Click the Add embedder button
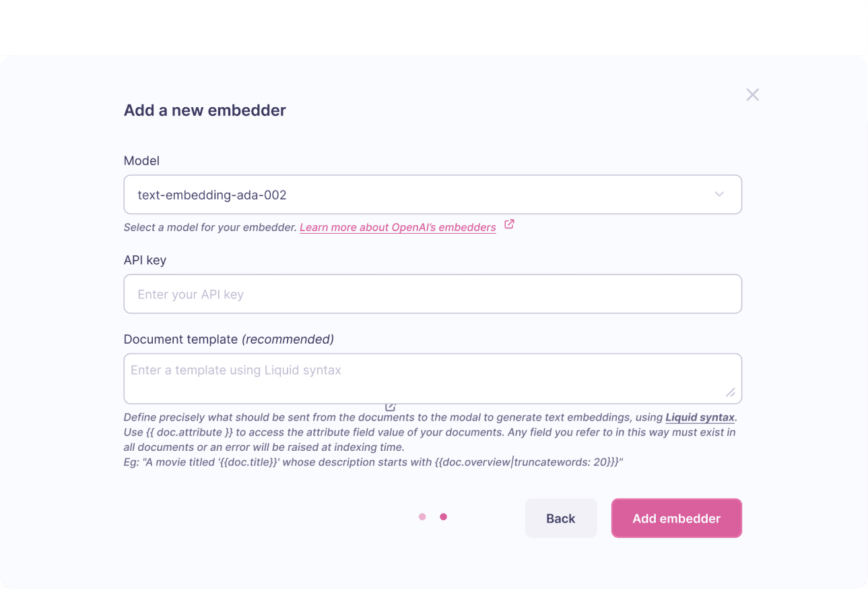Viewport: 868px width, 589px height. 676,518
